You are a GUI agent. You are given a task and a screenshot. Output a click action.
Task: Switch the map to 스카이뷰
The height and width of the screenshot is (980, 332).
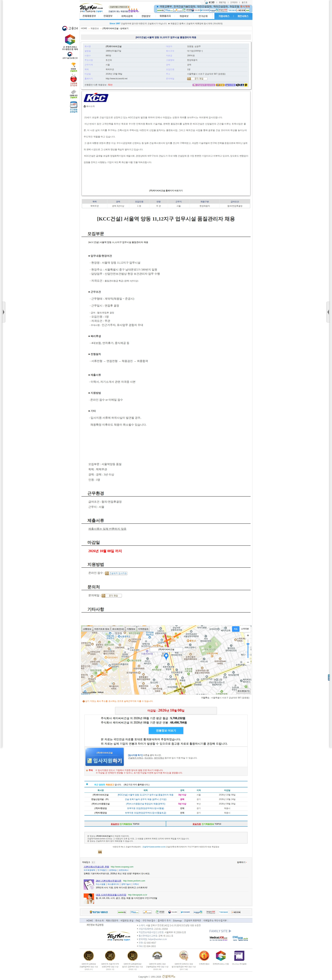tap(245, 629)
